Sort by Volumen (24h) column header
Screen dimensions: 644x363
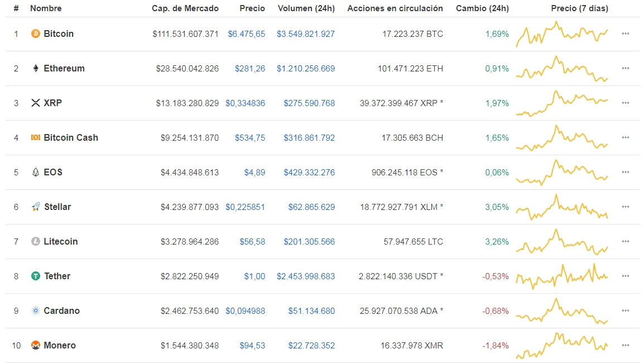(306, 8)
